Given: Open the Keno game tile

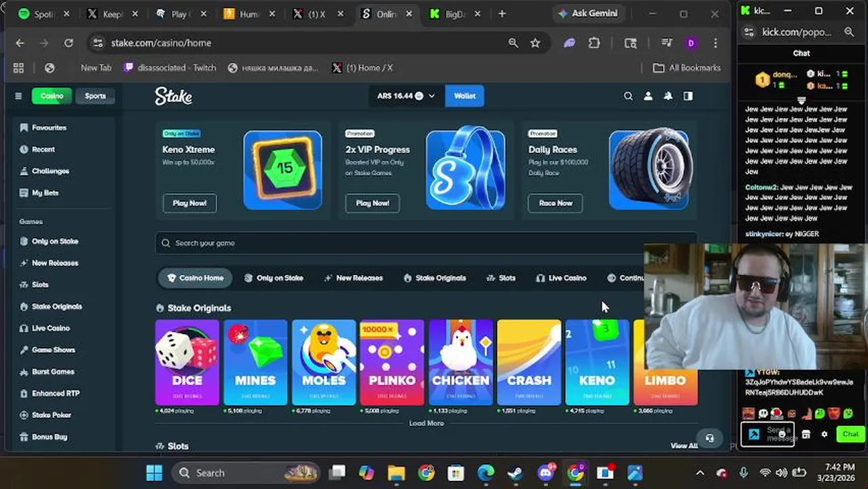Looking at the screenshot, I should coord(597,363).
